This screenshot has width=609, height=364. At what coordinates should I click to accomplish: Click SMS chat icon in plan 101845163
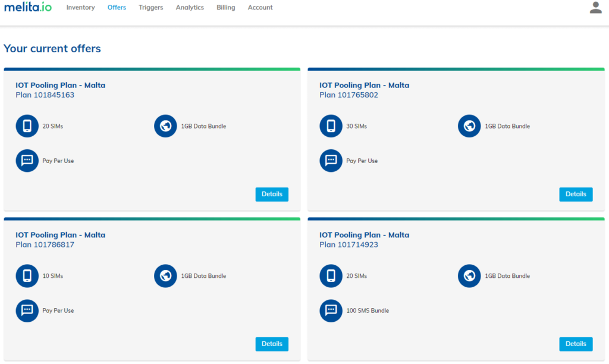pyautogui.click(x=27, y=161)
